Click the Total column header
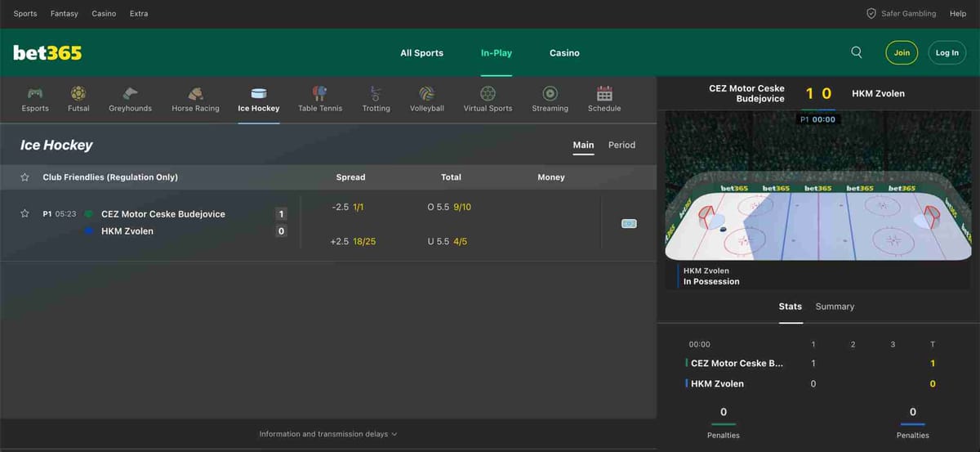The width and height of the screenshot is (980, 452). (451, 177)
